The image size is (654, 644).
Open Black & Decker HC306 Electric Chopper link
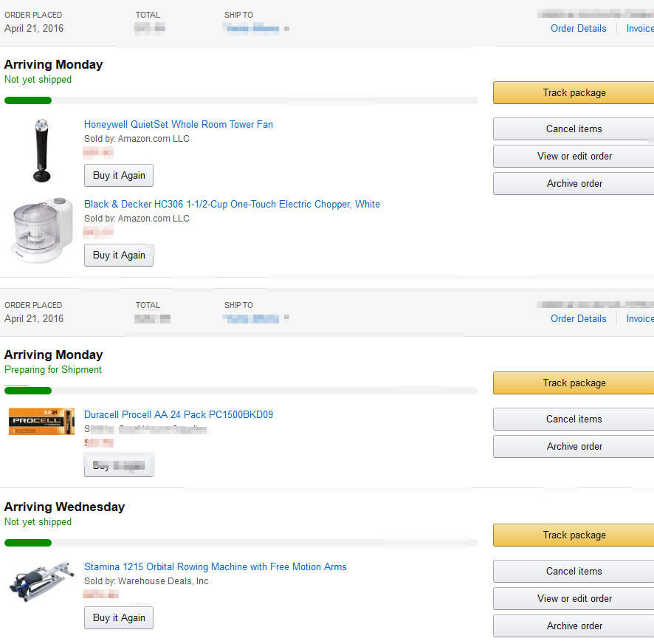[232, 204]
